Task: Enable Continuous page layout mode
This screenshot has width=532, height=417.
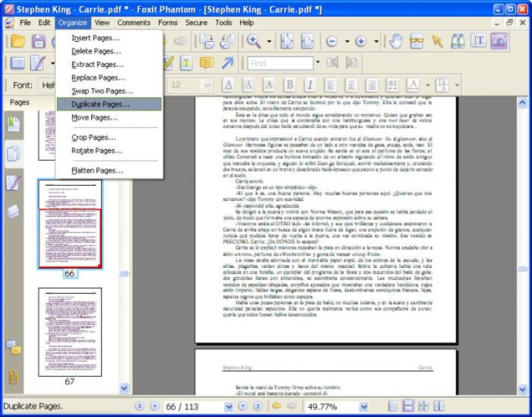Action: click(408, 406)
